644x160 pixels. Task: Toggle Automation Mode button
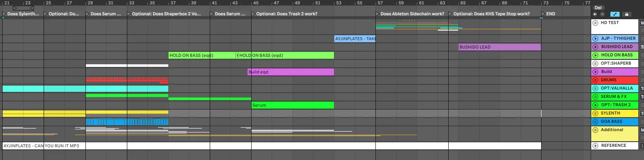[615, 14]
